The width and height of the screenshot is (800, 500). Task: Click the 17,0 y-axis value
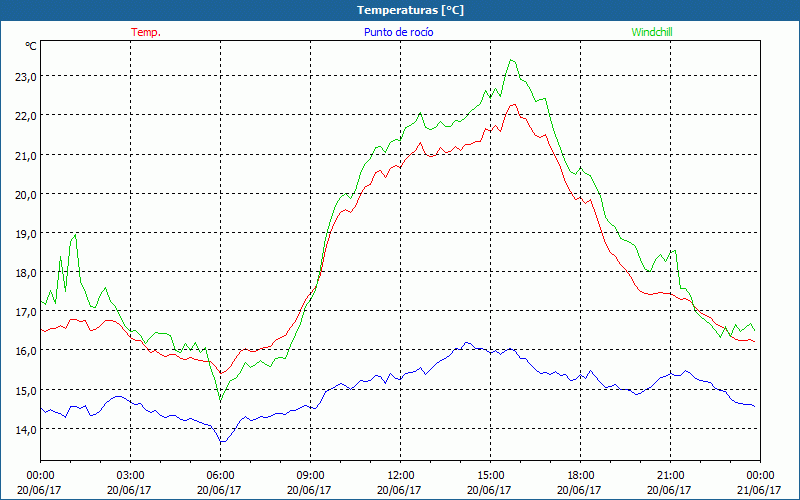pyautogui.click(x=26, y=312)
